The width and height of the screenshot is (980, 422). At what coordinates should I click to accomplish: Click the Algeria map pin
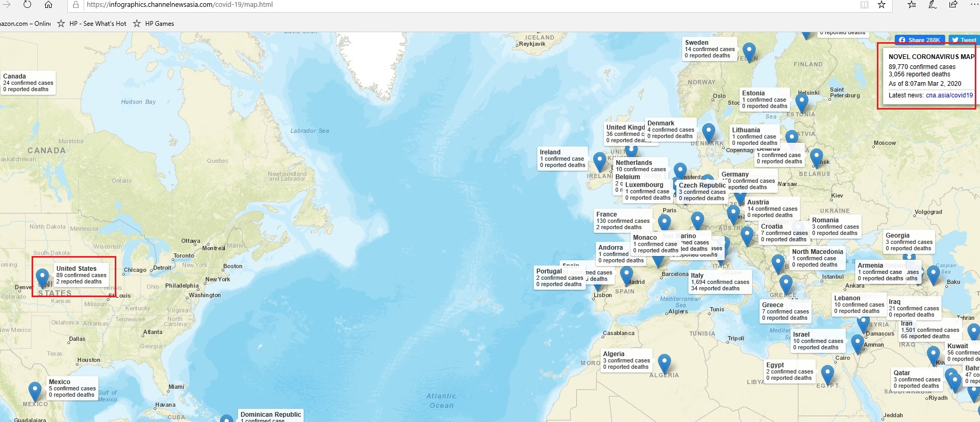(665, 364)
